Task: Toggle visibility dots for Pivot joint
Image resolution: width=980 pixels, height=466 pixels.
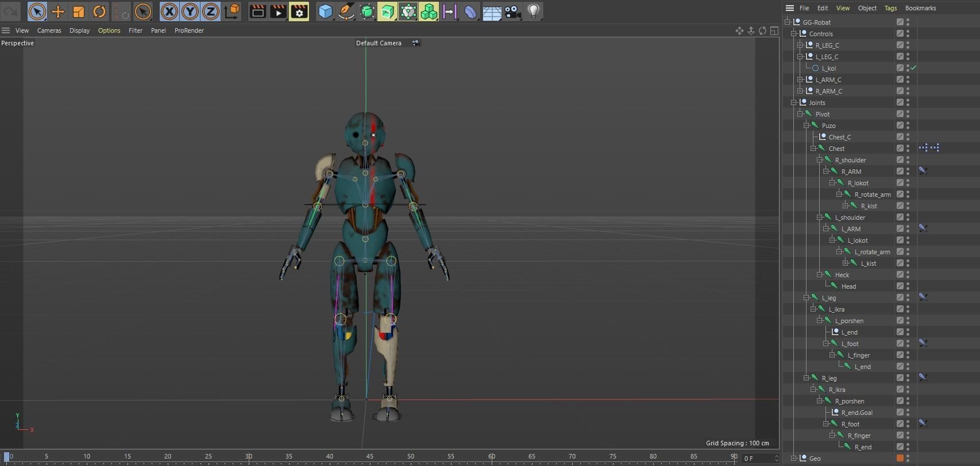Action: coord(908,114)
